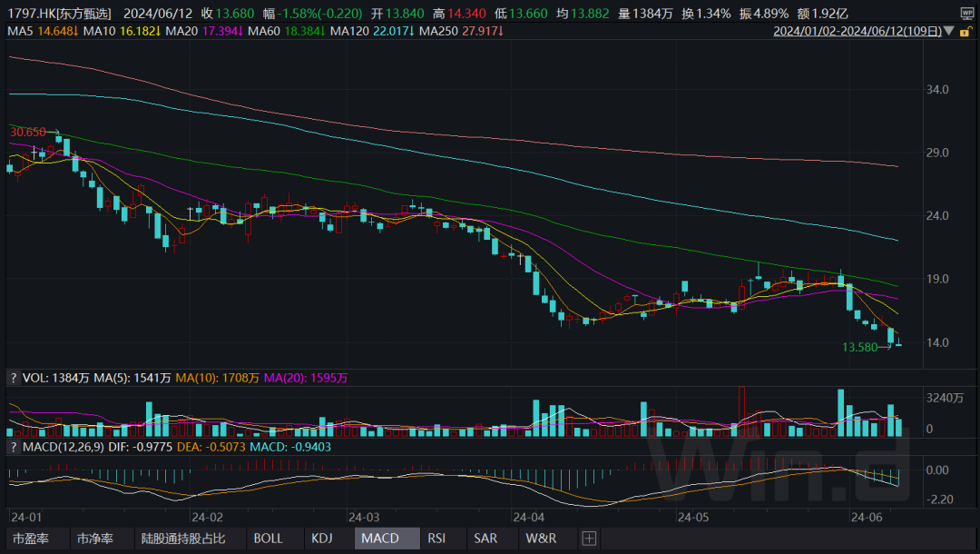Click the date 2024/06/12 in header
This screenshot has height=554, width=980.
(158, 14)
